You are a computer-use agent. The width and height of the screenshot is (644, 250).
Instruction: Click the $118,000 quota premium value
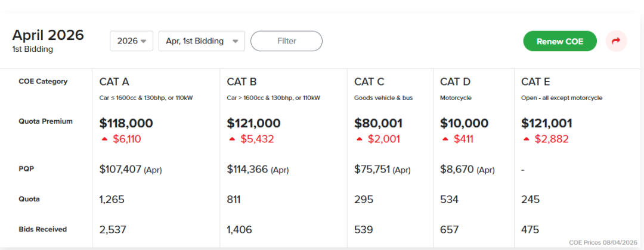coord(126,123)
